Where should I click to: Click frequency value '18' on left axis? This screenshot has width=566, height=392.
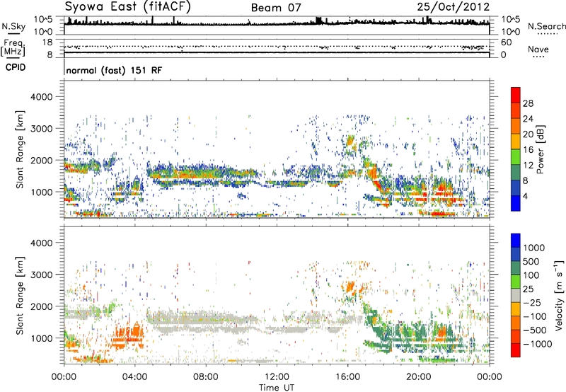coord(47,42)
